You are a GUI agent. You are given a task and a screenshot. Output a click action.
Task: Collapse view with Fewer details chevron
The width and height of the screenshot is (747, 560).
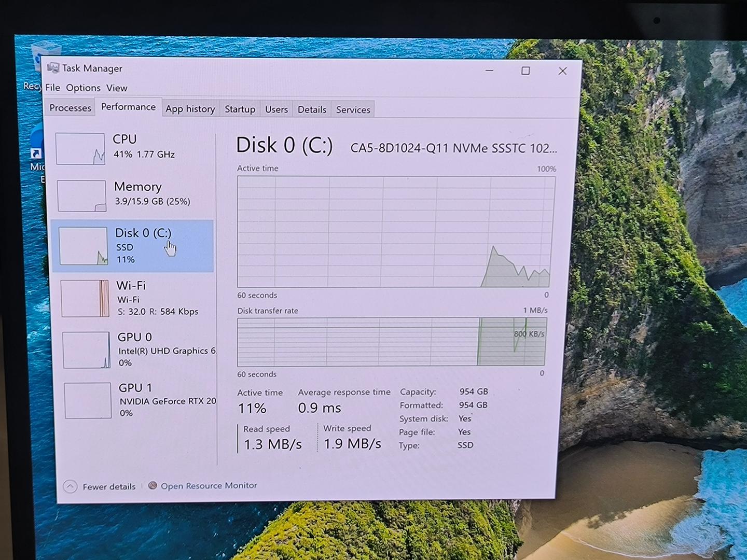coord(70,486)
